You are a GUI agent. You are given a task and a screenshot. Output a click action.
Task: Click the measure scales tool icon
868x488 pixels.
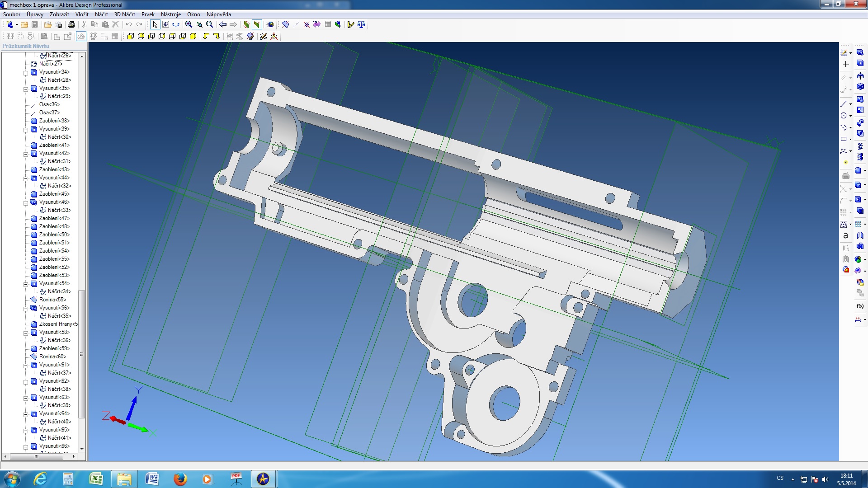pos(361,24)
